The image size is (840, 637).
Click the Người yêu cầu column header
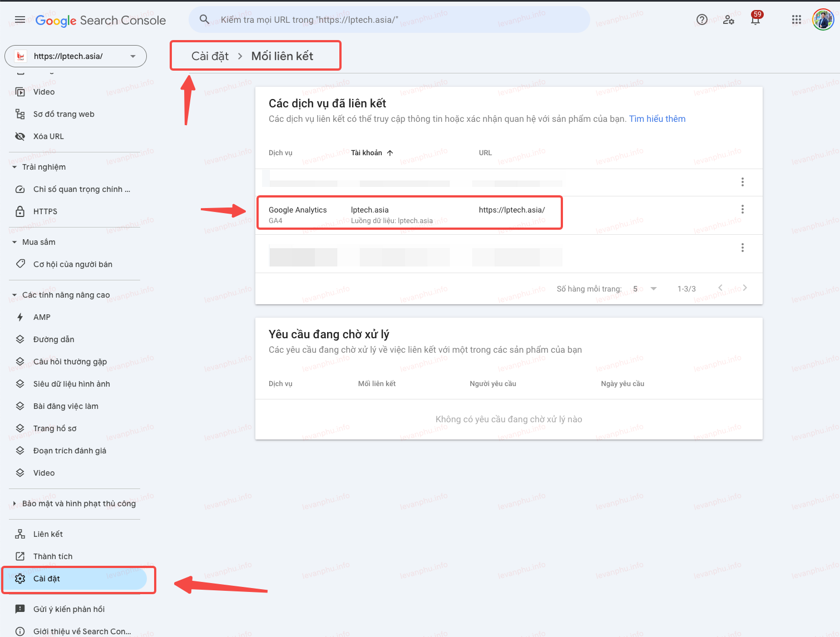493,384
